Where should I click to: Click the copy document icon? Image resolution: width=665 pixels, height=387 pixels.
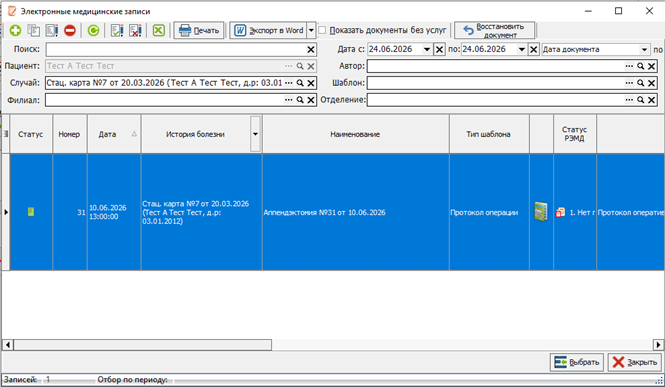click(34, 31)
